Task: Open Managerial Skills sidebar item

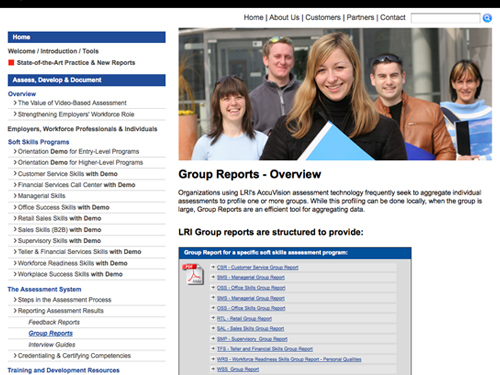Action: click(42, 196)
